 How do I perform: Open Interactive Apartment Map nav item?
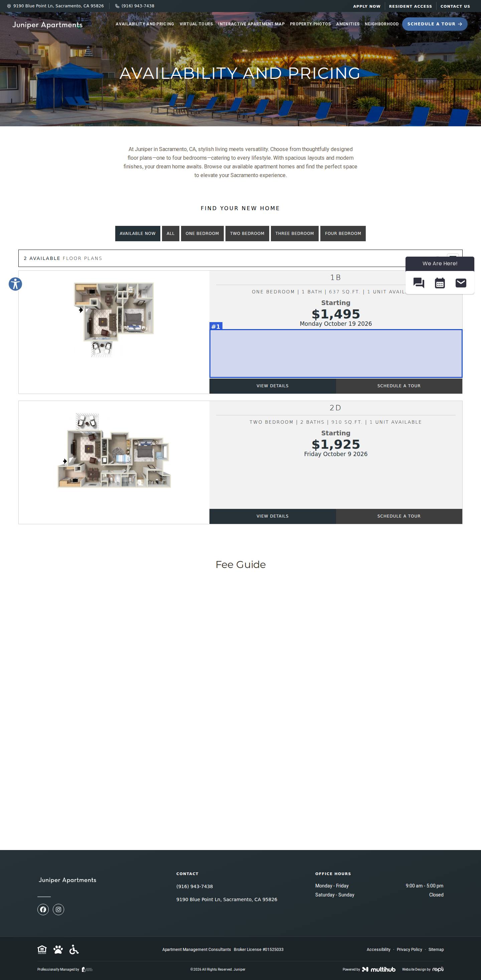point(251,24)
